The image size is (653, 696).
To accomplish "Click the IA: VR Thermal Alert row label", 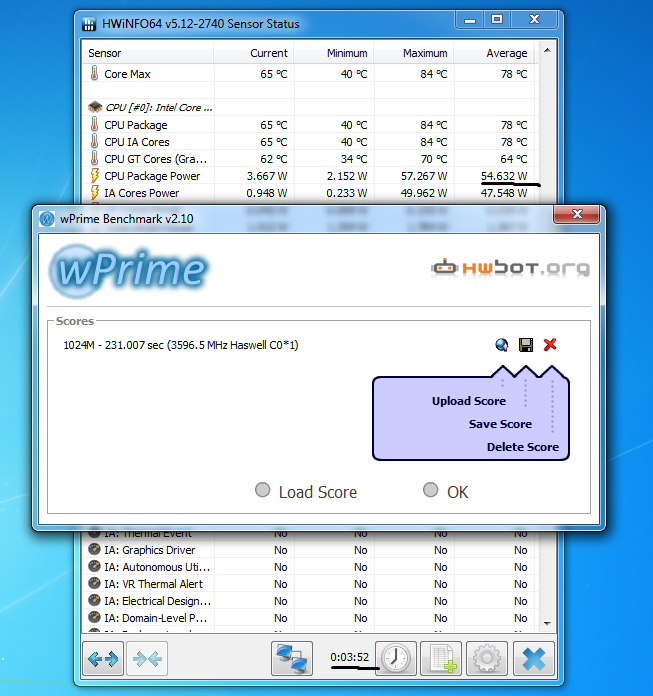I will 154,584.
